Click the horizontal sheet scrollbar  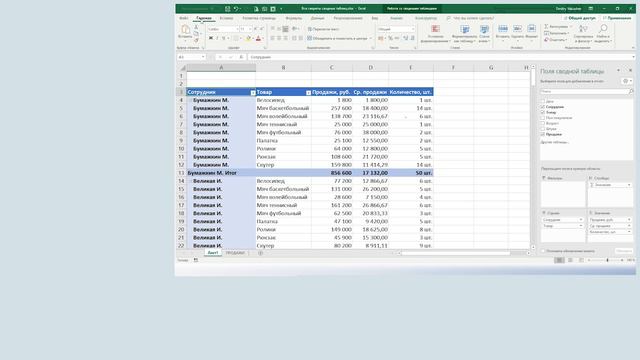[456, 253]
